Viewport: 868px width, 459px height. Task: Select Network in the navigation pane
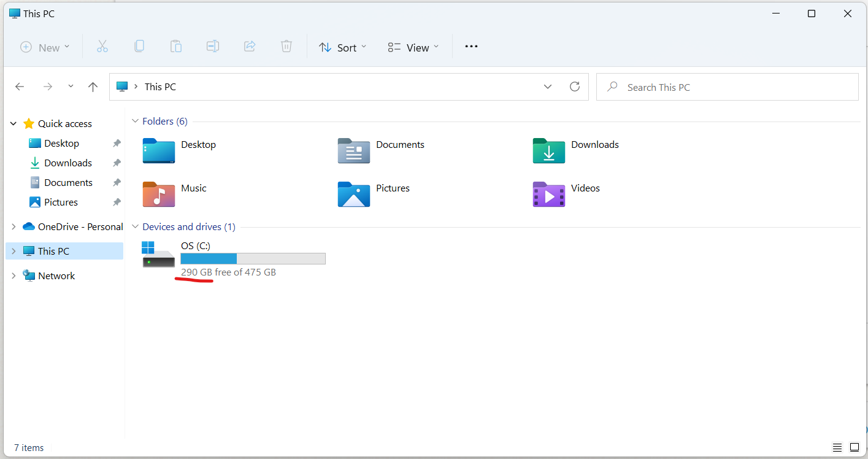[56, 276]
